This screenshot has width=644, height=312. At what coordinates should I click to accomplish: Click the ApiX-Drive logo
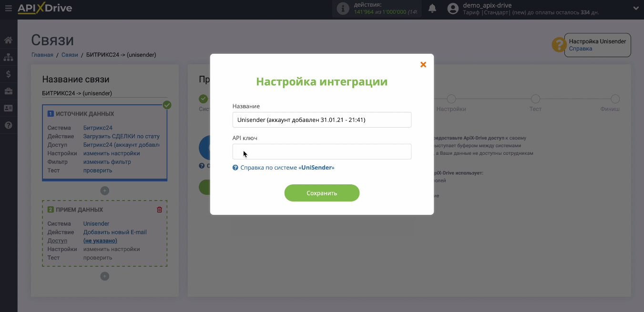coord(45,8)
